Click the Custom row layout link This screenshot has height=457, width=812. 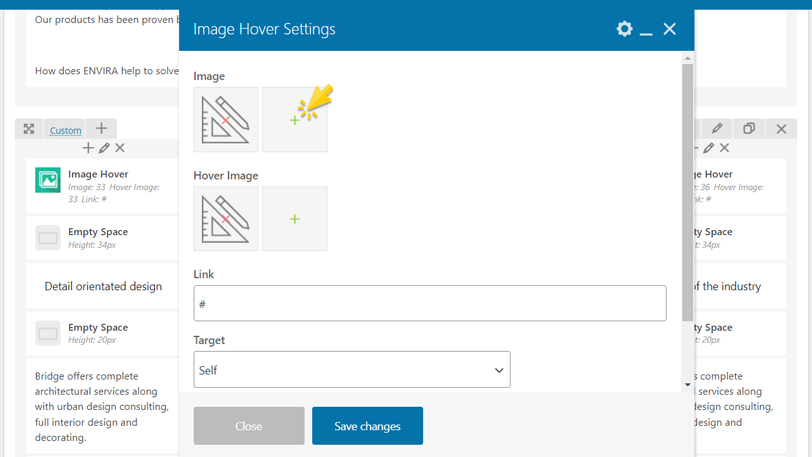tap(66, 130)
